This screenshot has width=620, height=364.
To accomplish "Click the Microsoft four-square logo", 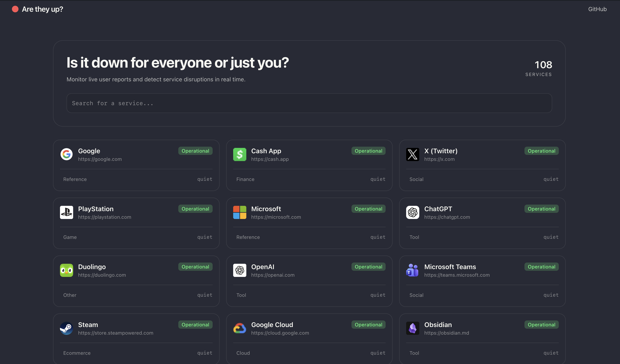I will pos(240,212).
